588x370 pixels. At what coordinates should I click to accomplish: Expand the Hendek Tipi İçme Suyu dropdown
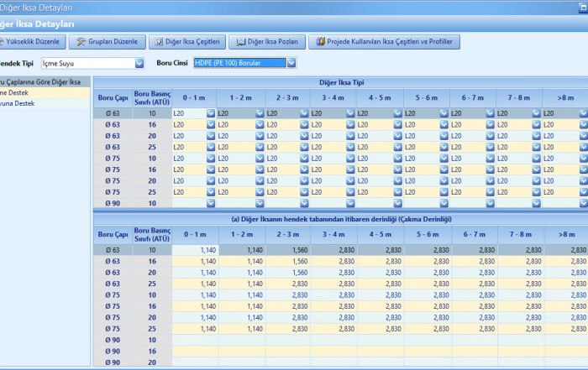139,63
